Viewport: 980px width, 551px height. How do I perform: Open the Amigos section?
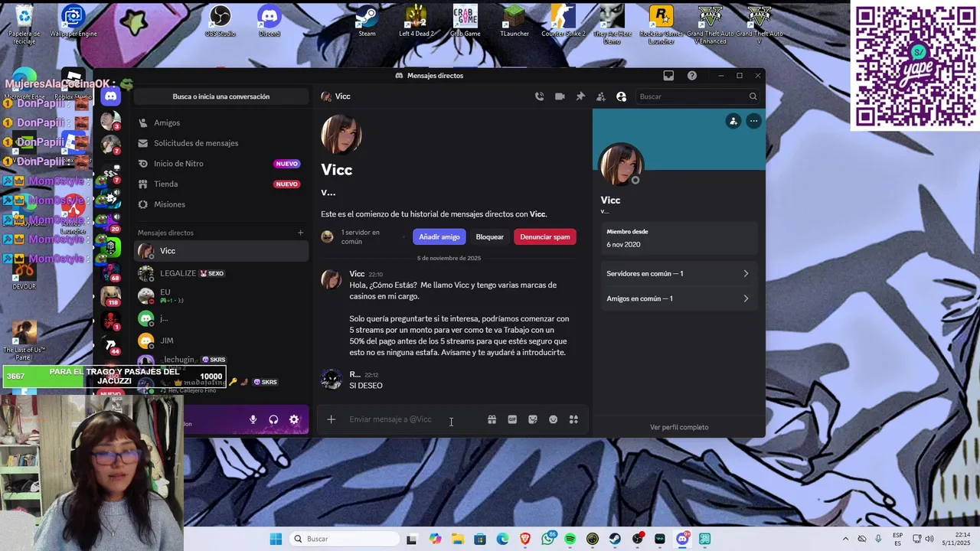click(x=221, y=122)
